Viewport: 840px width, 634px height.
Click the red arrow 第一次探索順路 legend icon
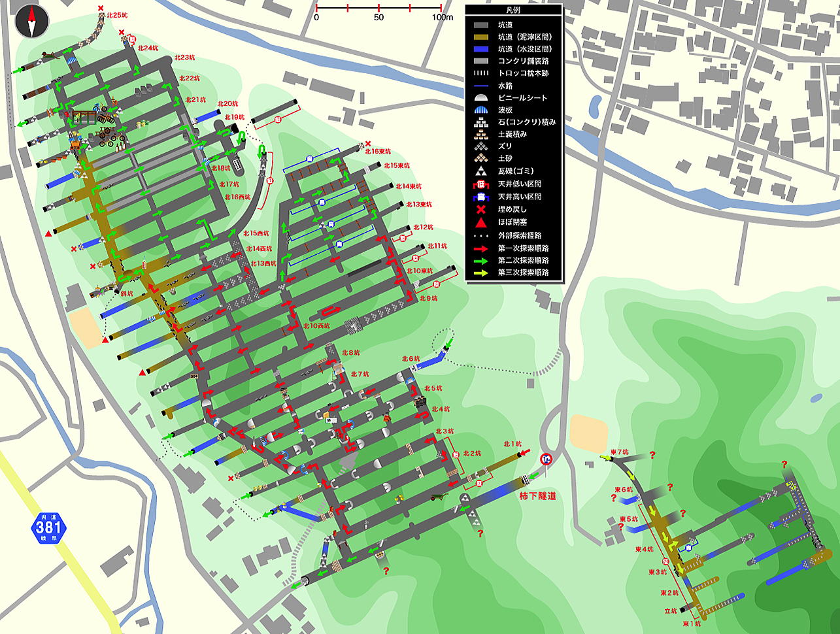[x=480, y=248]
